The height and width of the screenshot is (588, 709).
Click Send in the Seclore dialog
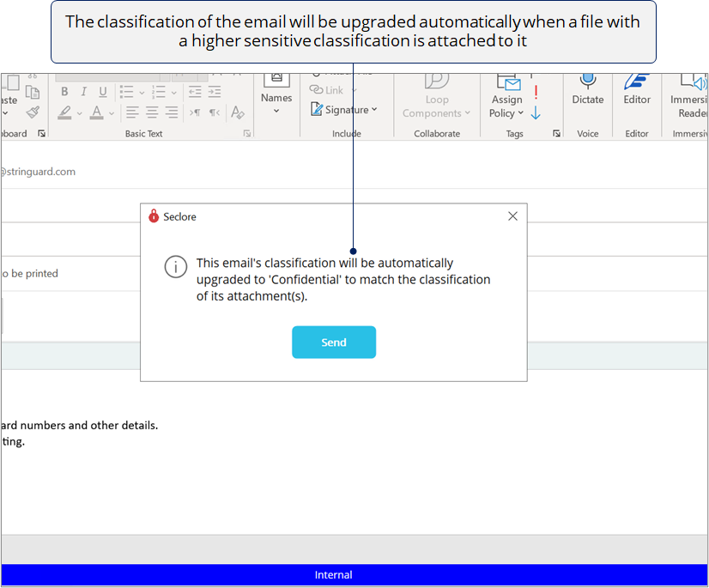(334, 342)
